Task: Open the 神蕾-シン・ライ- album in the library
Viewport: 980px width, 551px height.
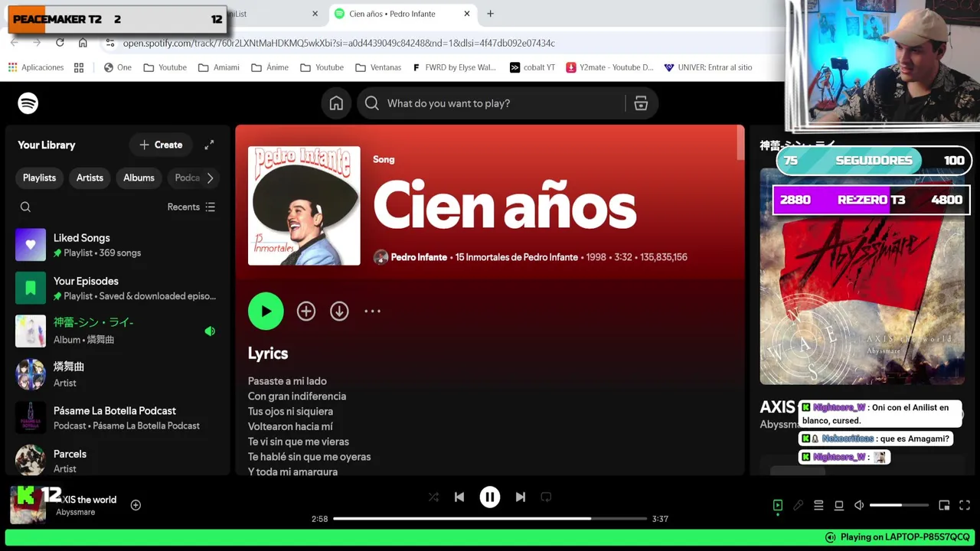Action: tap(118, 331)
